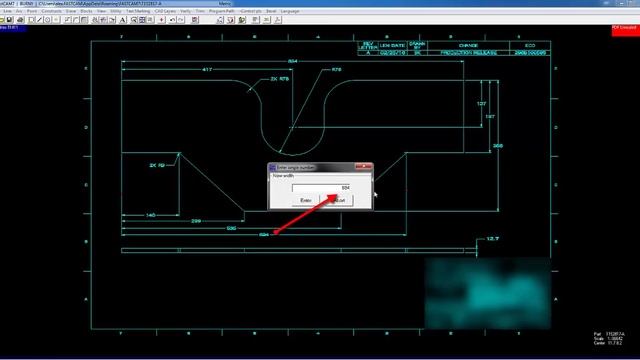Select the rectangle drawing tool icon
Image resolution: width=640 pixels, height=360 pixels.
pos(31,20)
